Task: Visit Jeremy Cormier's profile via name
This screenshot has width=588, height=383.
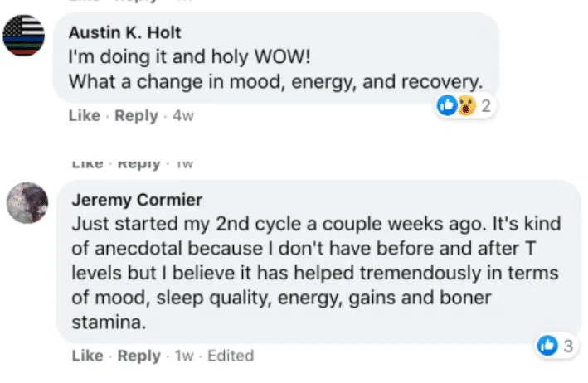Action: [x=137, y=200]
